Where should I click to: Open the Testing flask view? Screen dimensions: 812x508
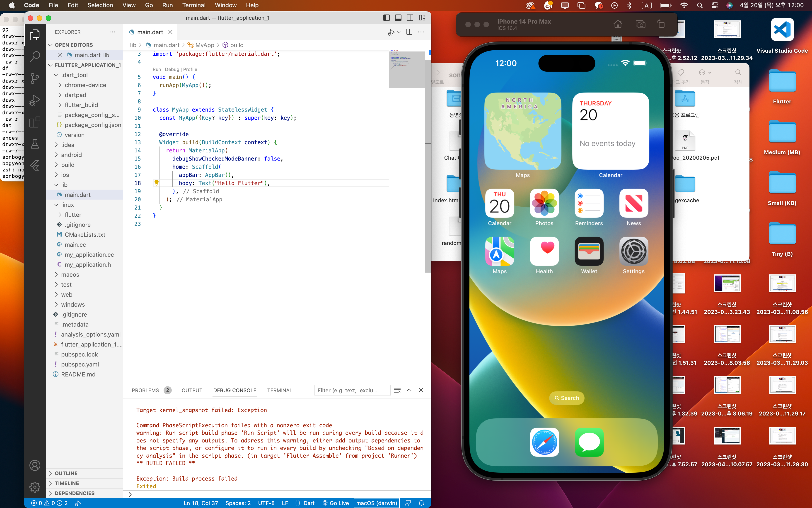point(35,144)
